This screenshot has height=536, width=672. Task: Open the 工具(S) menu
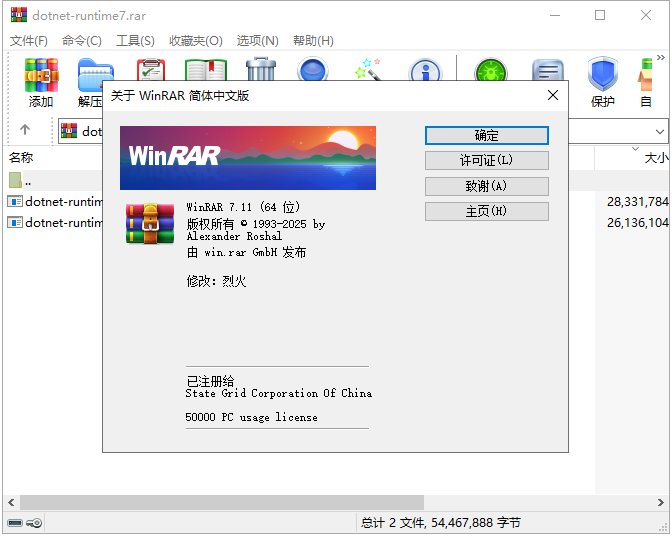(x=135, y=41)
